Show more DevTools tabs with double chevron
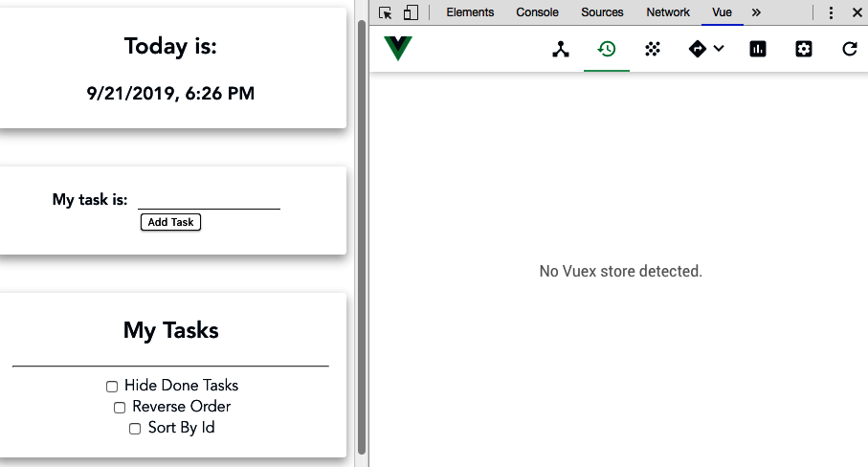This screenshot has height=467, width=868. coord(756,12)
